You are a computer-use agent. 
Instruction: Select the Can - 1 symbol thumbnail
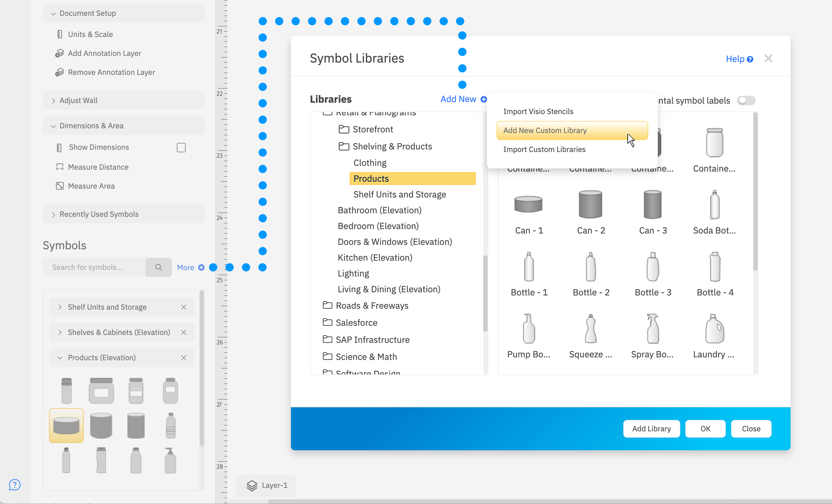(528, 204)
